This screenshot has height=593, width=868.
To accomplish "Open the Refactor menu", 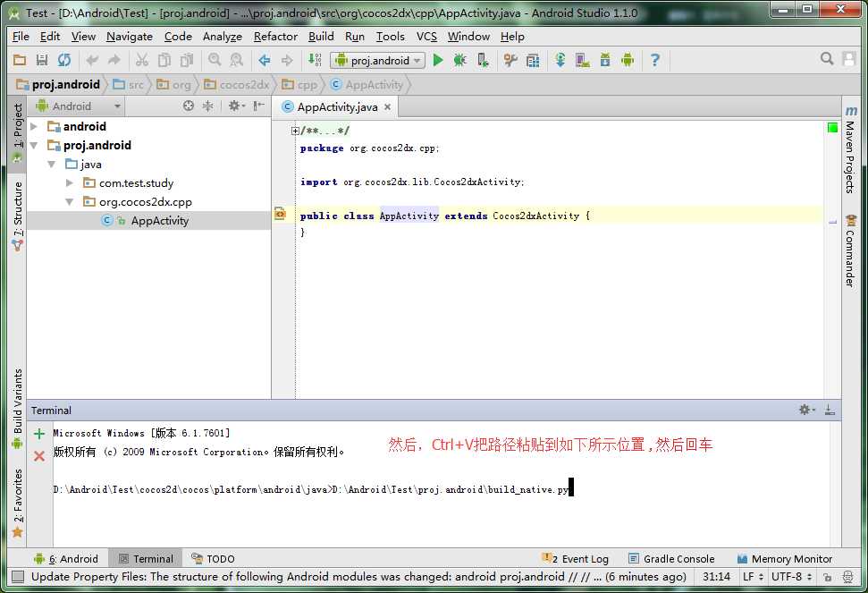I will tap(275, 37).
